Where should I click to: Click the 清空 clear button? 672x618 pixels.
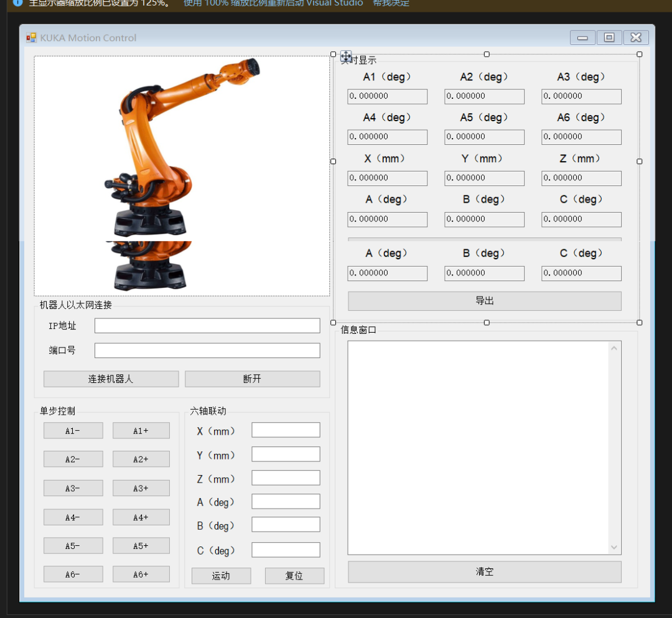coord(484,571)
